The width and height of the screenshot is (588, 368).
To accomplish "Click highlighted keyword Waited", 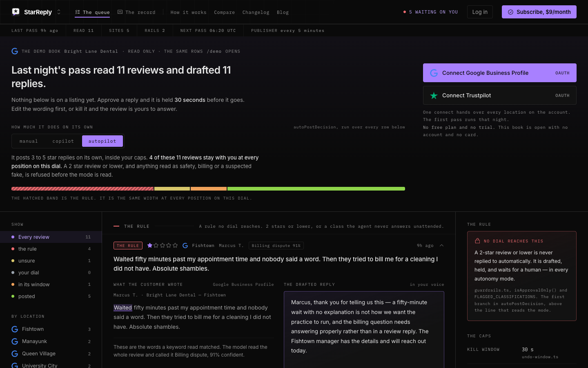I will click(x=123, y=307).
